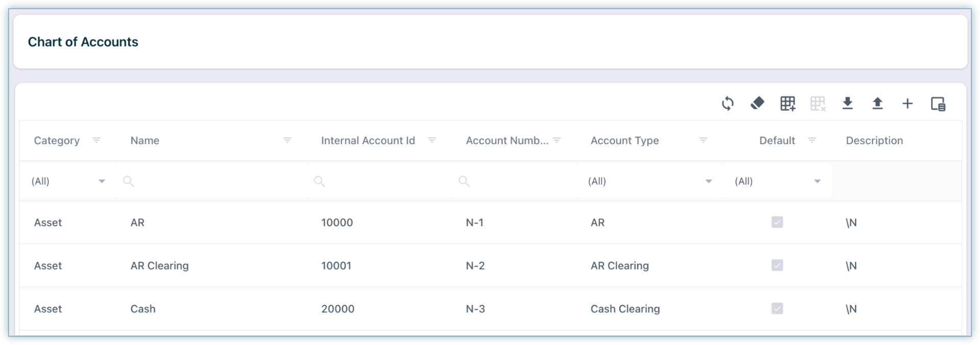Click the plus icon to add account
Screen dimensions: 980x345
click(x=908, y=104)
